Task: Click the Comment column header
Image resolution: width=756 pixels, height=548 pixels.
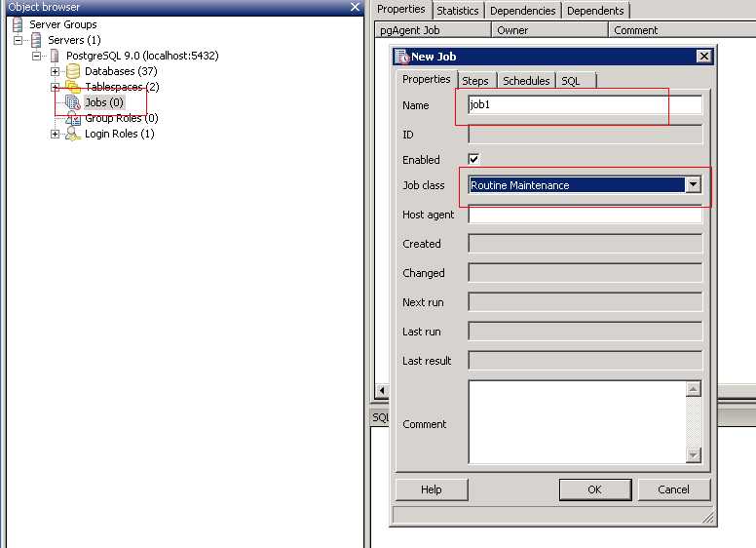Action: coord(682,30)
